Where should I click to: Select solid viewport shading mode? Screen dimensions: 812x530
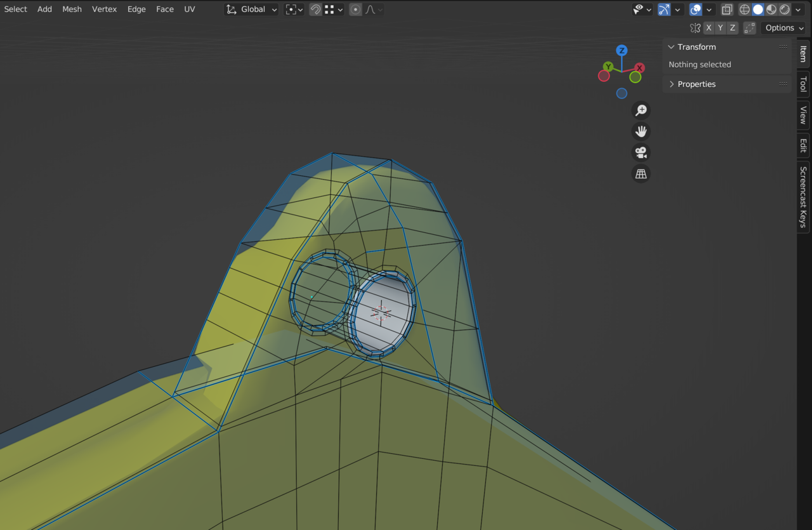tap(758, 10)
